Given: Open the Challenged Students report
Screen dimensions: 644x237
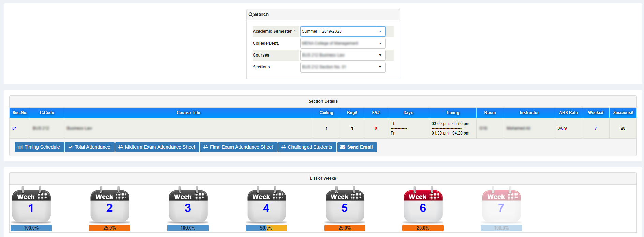Looking at the screenshot, I should tap(307, 147).
